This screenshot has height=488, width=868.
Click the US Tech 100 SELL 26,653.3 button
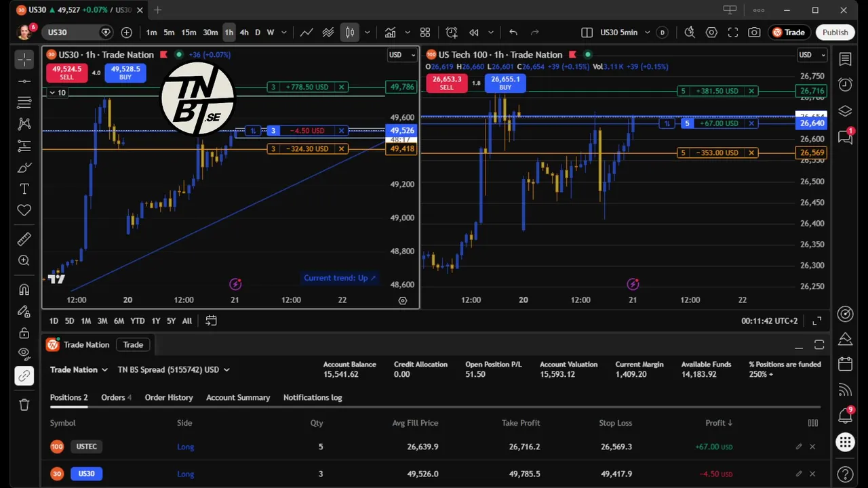click(x=446, y=83)
